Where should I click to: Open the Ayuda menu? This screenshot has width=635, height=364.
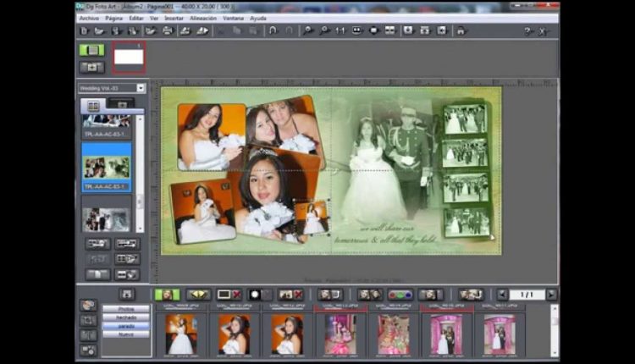coord(258,19)
